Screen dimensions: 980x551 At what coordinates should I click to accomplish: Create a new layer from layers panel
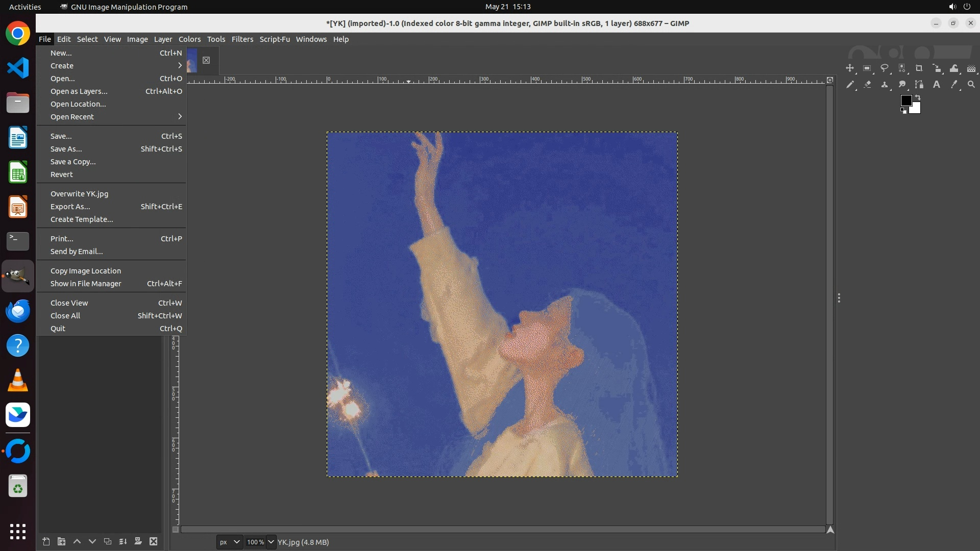[x=46, y=542]
